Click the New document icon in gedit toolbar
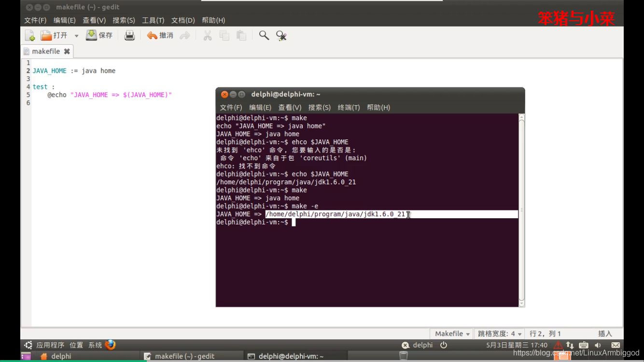Screen dimensions: 644x362 point(30,35)
